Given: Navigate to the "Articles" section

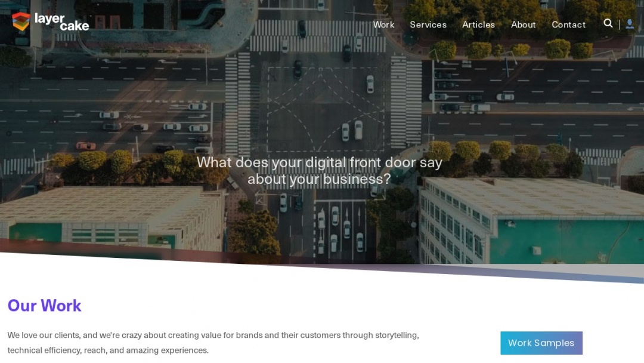Looking at the screenshot, I should (x=478, y=24).
